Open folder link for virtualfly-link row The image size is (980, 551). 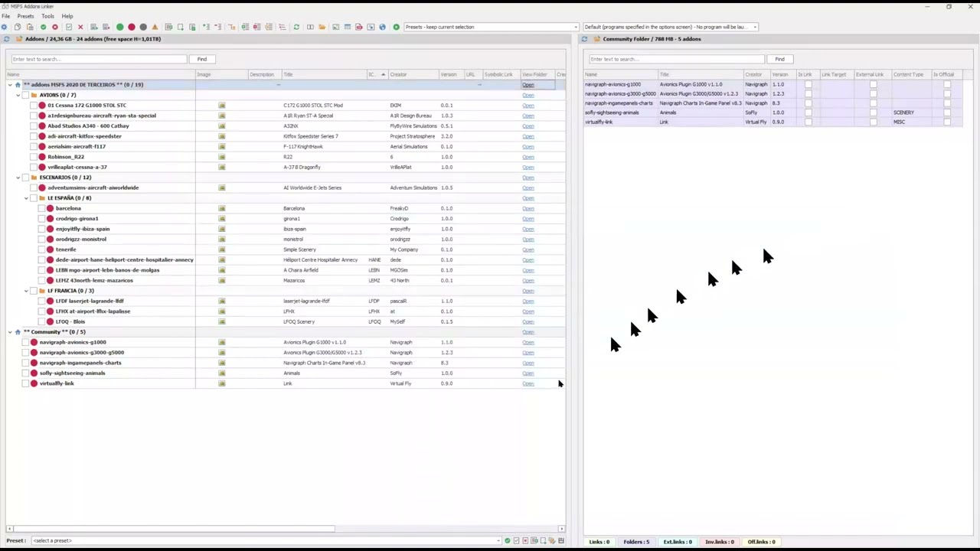pyautogui.click(x=528, y=383)
